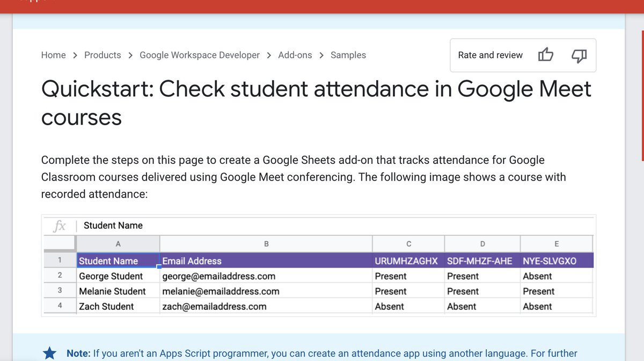Click column D header in sheet image
Viewport: 644px width, 361px height.
click(482, 244)
